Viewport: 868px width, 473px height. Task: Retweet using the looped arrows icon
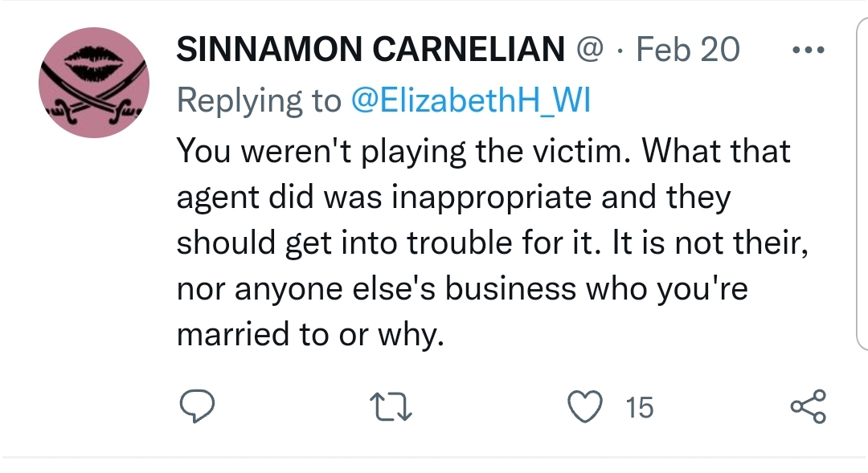[391, 406]
